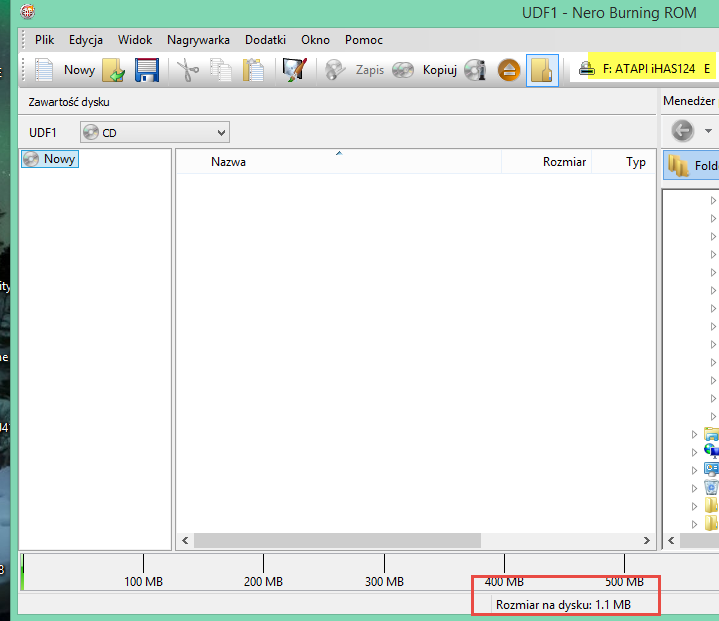Open the Edycja menu
719x621 pixels.
(x=86, y=40)
